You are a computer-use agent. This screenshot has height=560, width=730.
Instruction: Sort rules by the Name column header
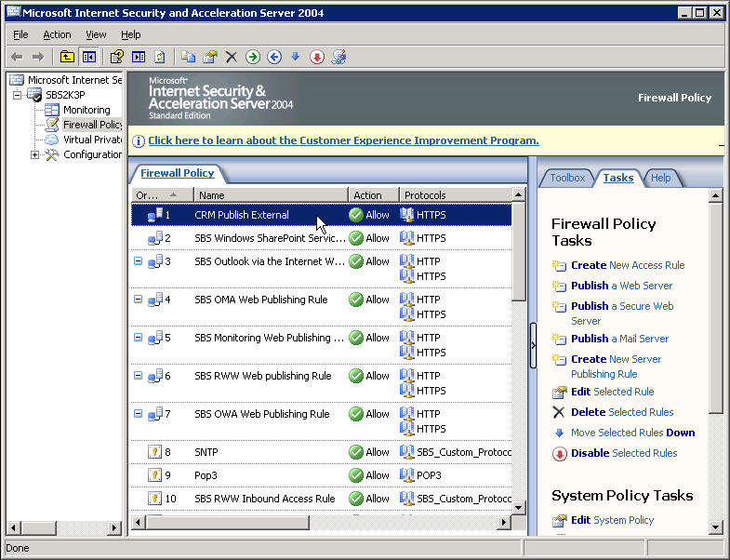[x=271, y=195]
